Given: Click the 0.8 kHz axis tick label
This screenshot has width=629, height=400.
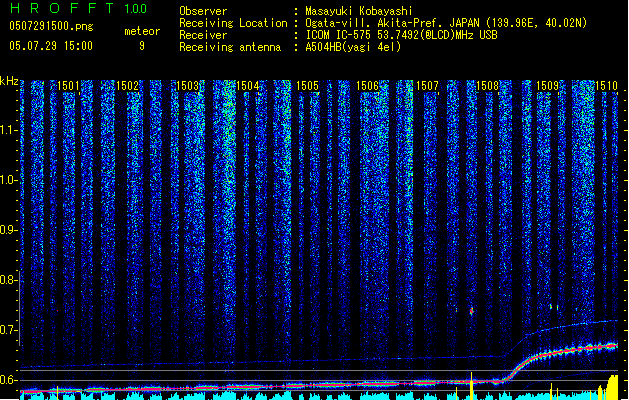Looking at the screenshot, I should click(x=9, y=280).
